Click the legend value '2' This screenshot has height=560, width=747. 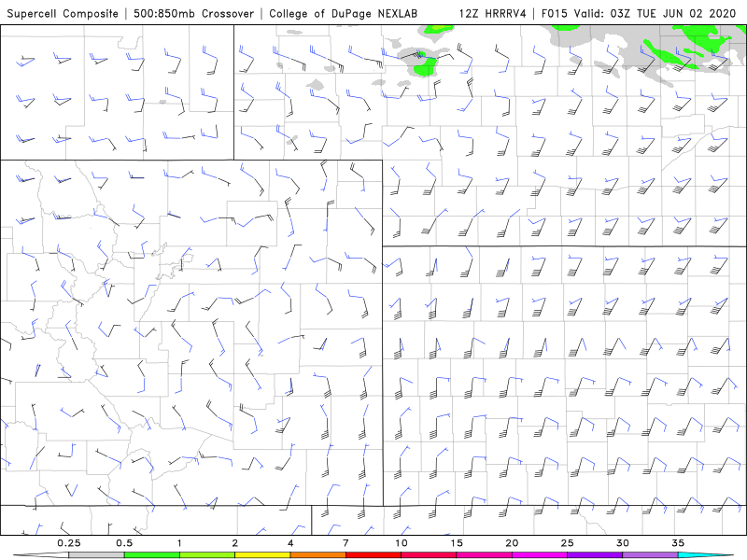click(235, 543)
